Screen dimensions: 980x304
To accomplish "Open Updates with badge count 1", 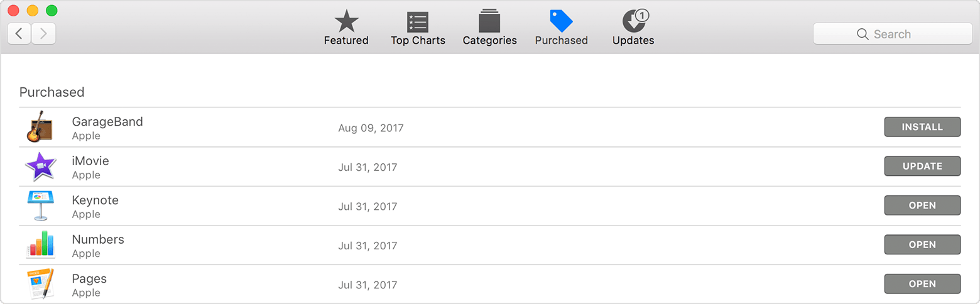I will click(x=634, y=21).
